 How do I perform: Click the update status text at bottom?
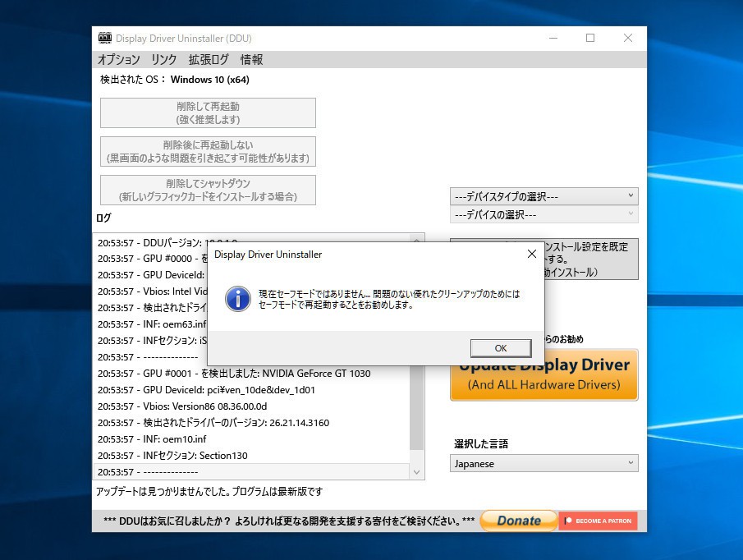[x=209, y=492]
